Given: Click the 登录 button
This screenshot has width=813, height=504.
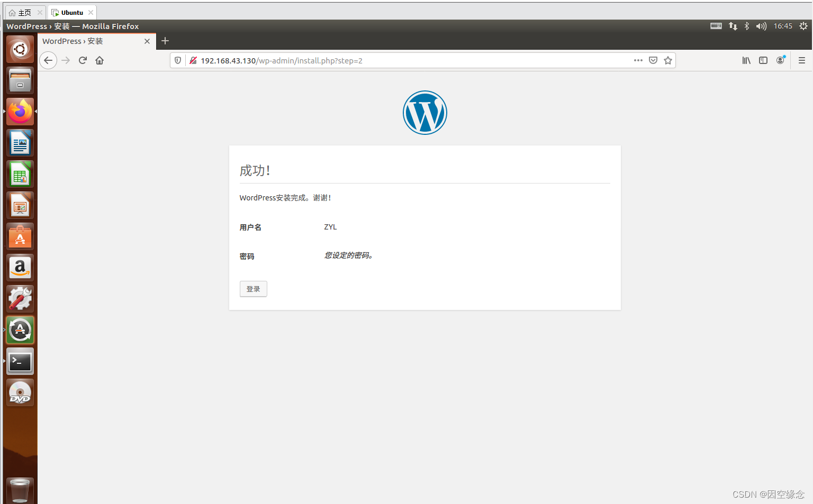Looking at the screenshot, I should (x=253, y=289).
